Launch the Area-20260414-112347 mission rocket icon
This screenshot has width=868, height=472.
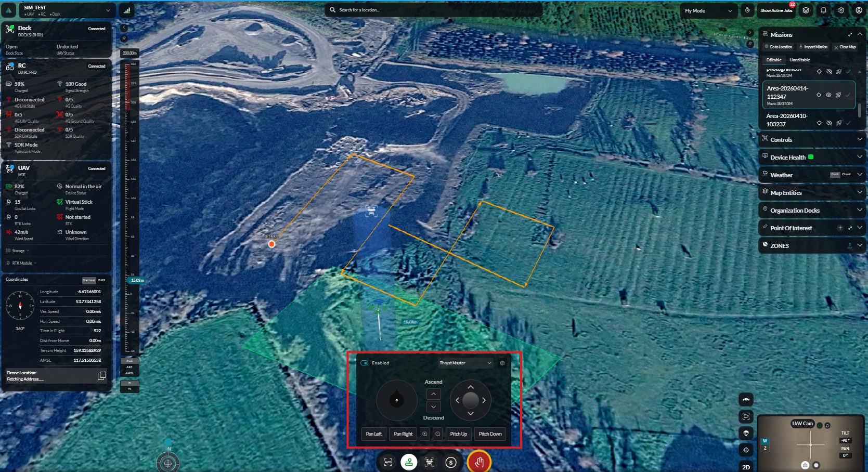point(838,95)
